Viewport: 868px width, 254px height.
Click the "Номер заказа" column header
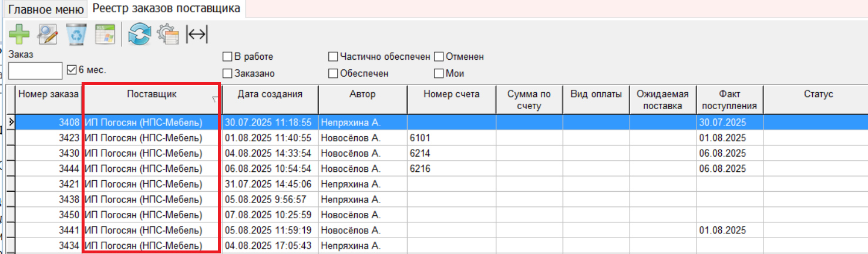[48, 94]
